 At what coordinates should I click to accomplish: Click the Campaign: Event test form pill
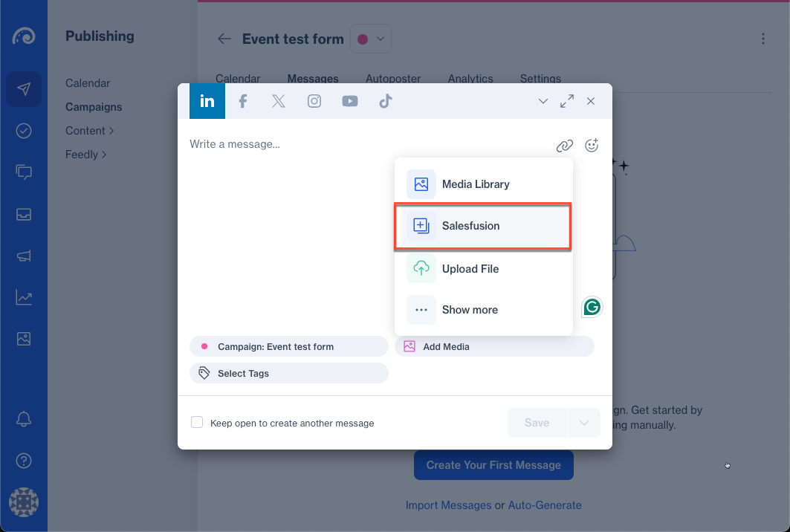point(289,346)
